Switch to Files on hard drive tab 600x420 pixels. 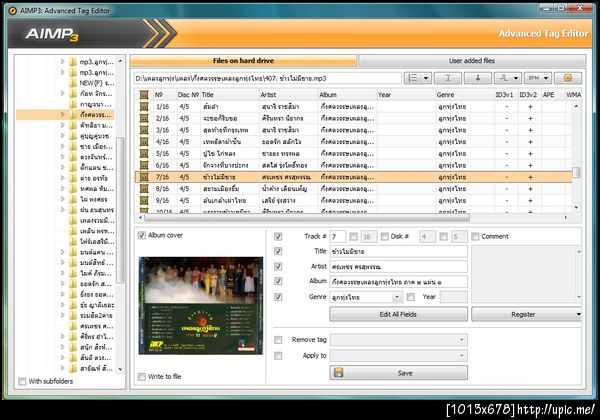coord(243,61)
